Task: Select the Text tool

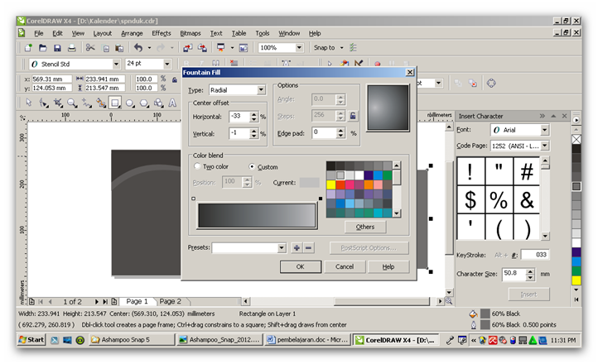Action: tap(172, 103)
